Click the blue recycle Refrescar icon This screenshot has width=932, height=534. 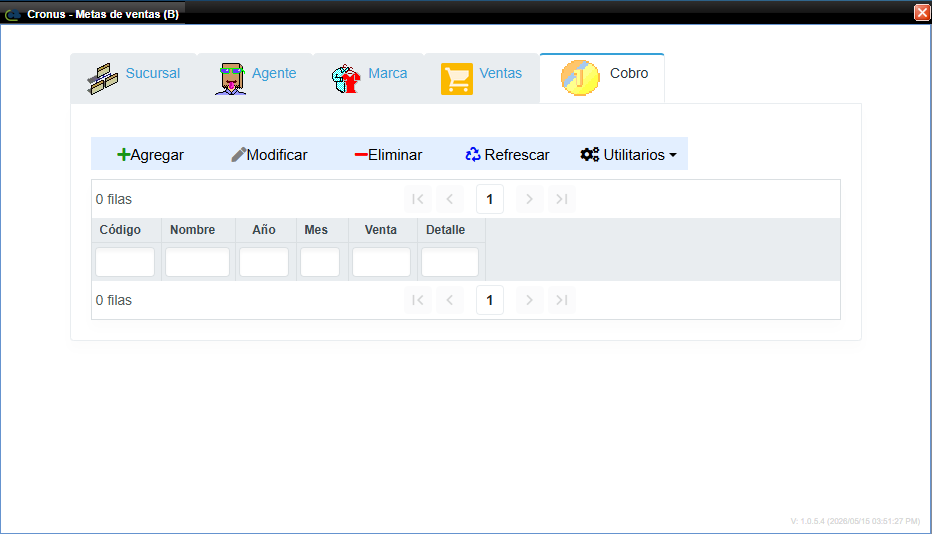tap(473, 155)
